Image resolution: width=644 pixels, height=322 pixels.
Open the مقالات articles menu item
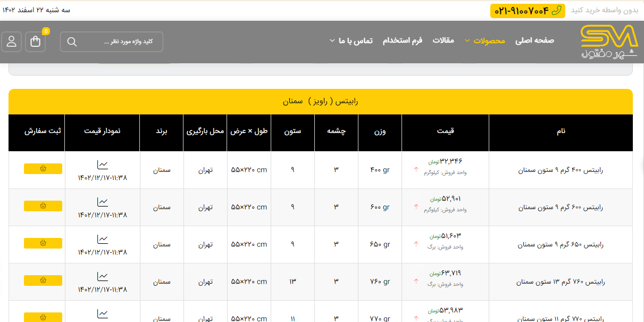(x=443, y=41)
